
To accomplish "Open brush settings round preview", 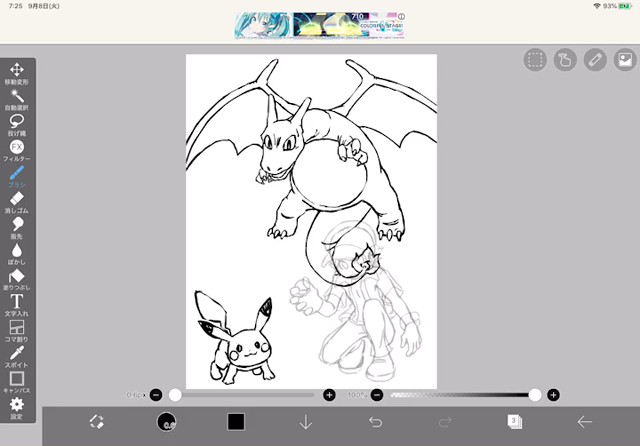I will point(167,422).
